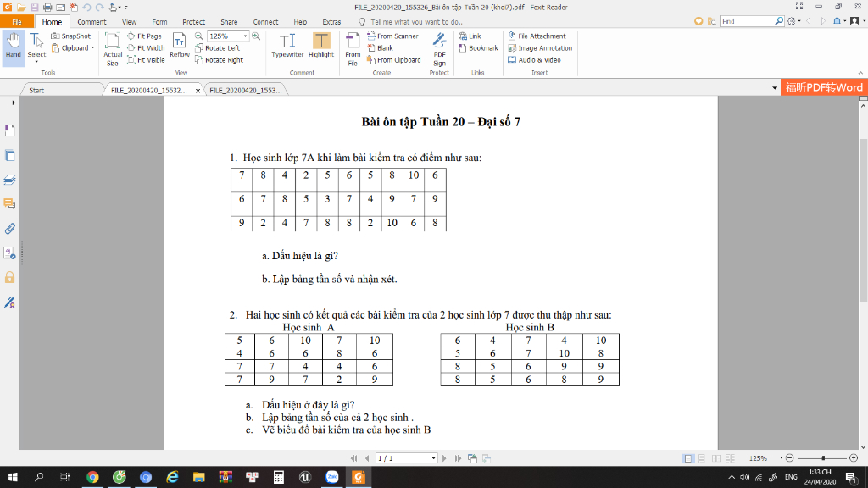Go to the next page
868x488 pixels.
click(444, 458)
